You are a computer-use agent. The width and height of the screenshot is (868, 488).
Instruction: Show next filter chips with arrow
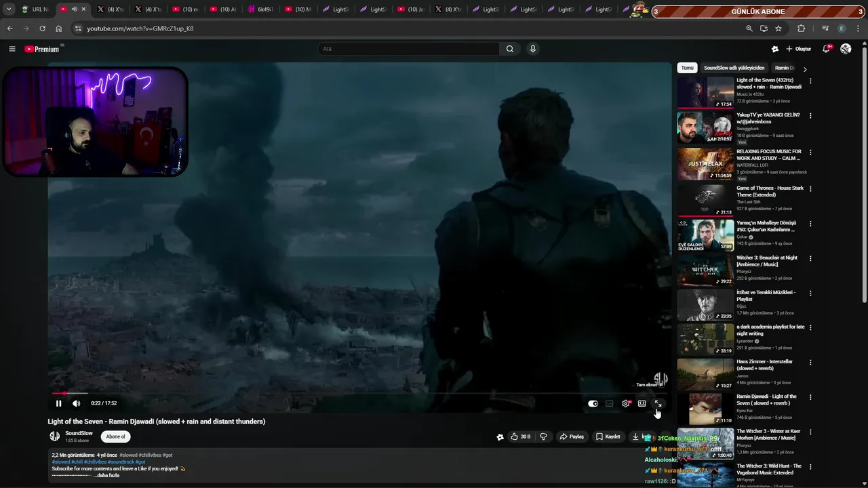pyautogui.click(x=805, y=68)
